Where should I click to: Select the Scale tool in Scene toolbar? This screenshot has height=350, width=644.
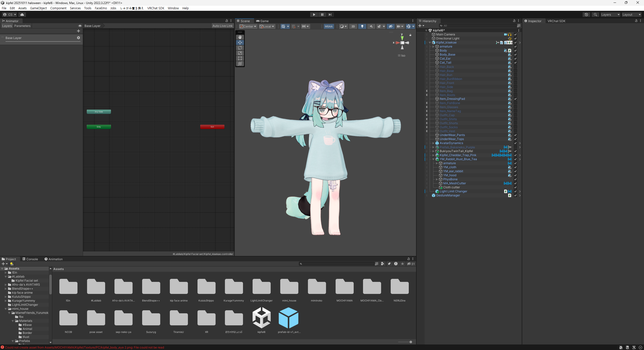(240, 53)
